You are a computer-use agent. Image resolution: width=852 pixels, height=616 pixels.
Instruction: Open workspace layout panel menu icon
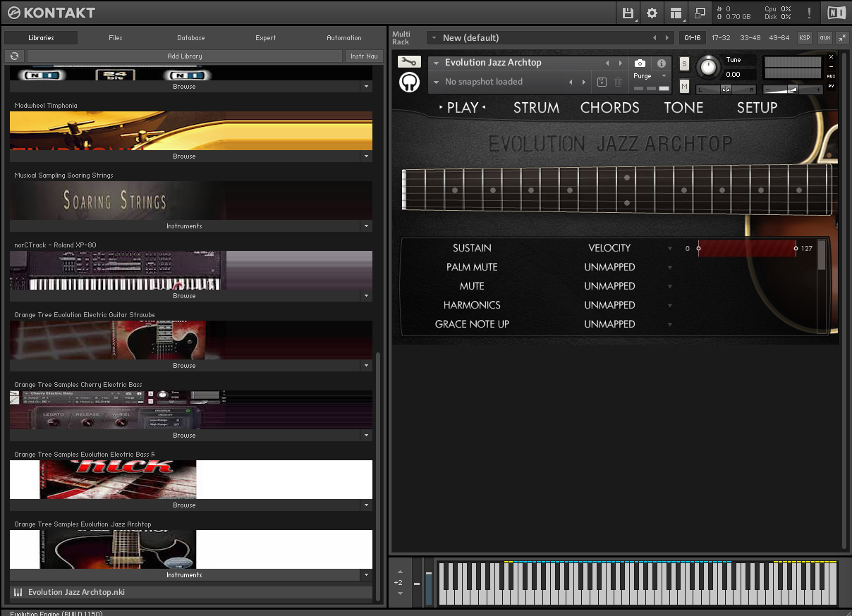click(676, 13)
